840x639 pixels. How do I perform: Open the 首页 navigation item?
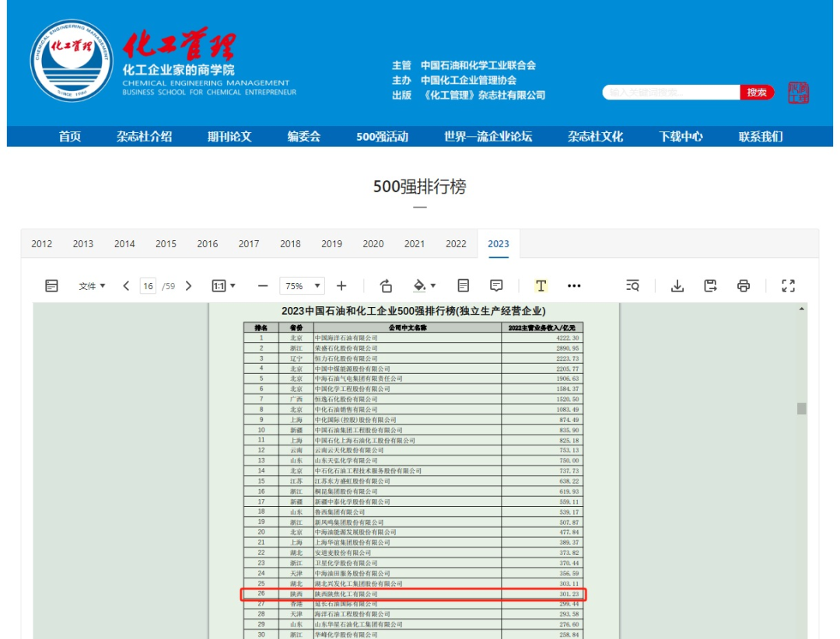[70, 137]
